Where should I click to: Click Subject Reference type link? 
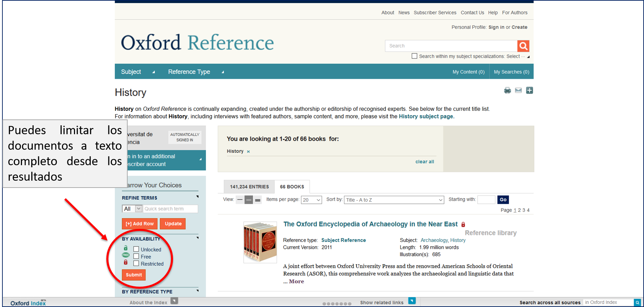pyautogui.click(x=344, y=240)
